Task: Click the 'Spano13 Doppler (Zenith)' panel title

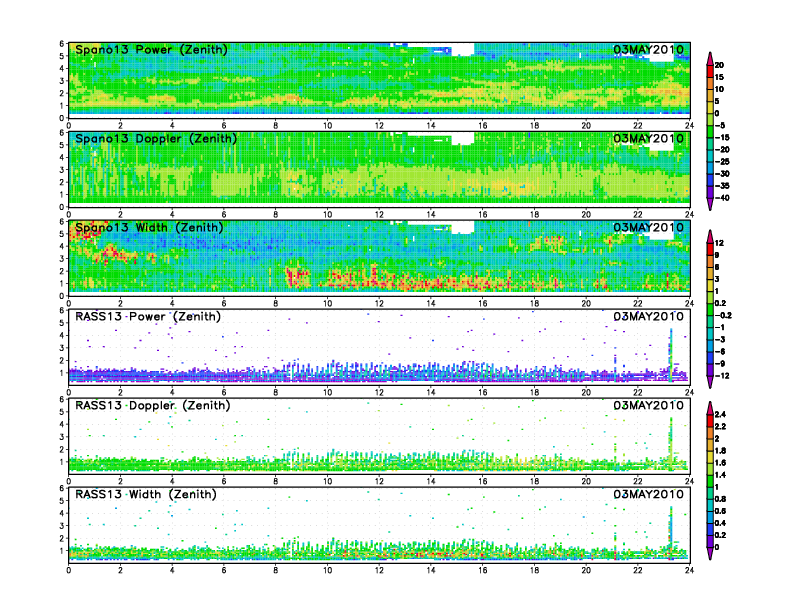Action: [x=156, y=138]
